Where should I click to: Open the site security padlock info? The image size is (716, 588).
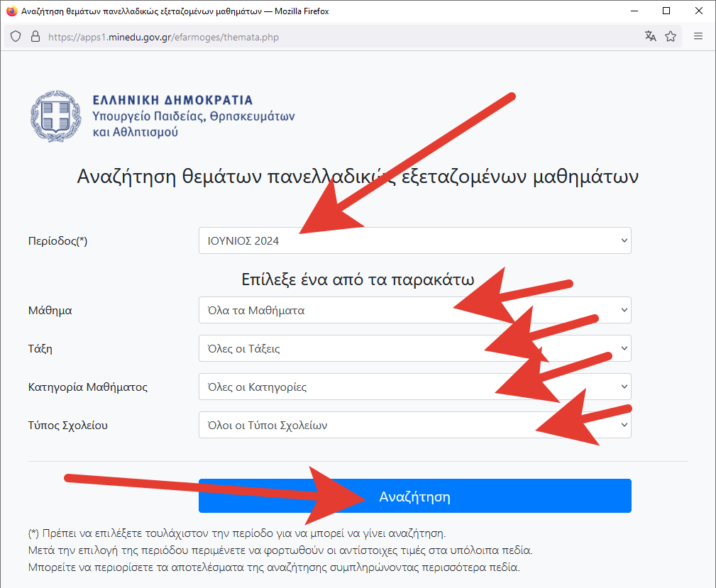coord(35,36)
